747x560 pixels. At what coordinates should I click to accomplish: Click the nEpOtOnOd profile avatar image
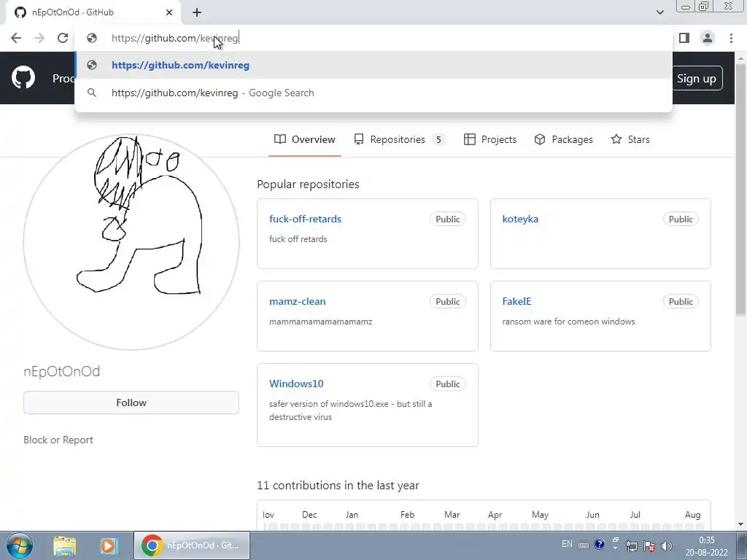click(x=131, y=242)
